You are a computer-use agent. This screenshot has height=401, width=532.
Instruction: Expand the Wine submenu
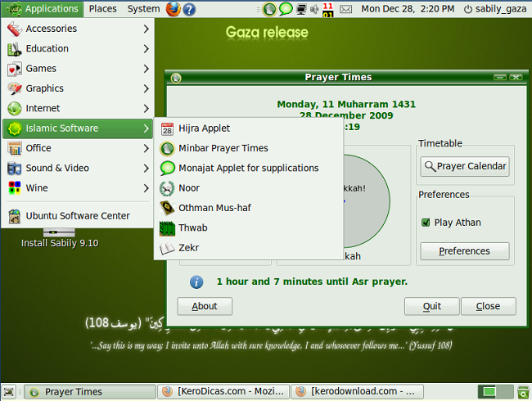pos(78,188)
